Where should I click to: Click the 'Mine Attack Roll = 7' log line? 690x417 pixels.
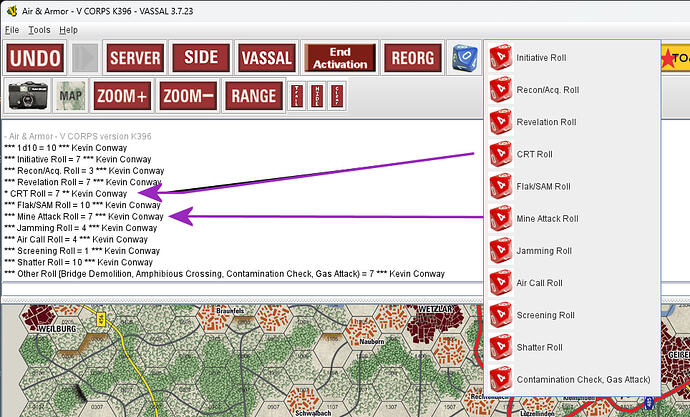(x=84, y=216)
